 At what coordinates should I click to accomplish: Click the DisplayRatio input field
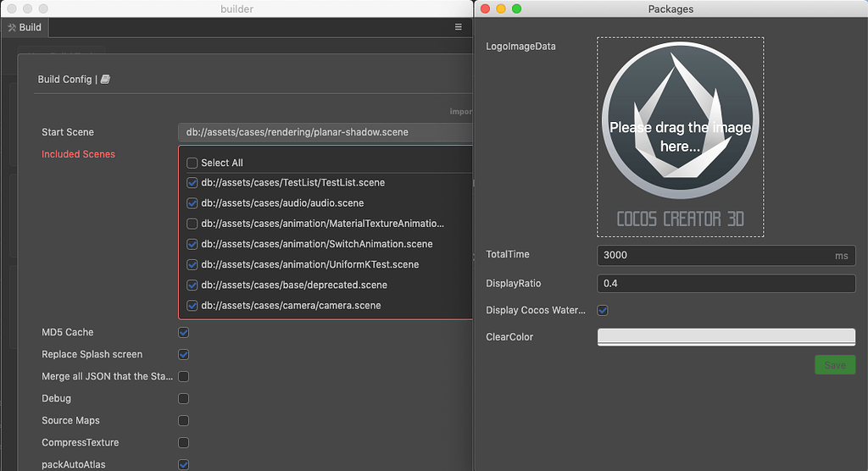(726, 284)
